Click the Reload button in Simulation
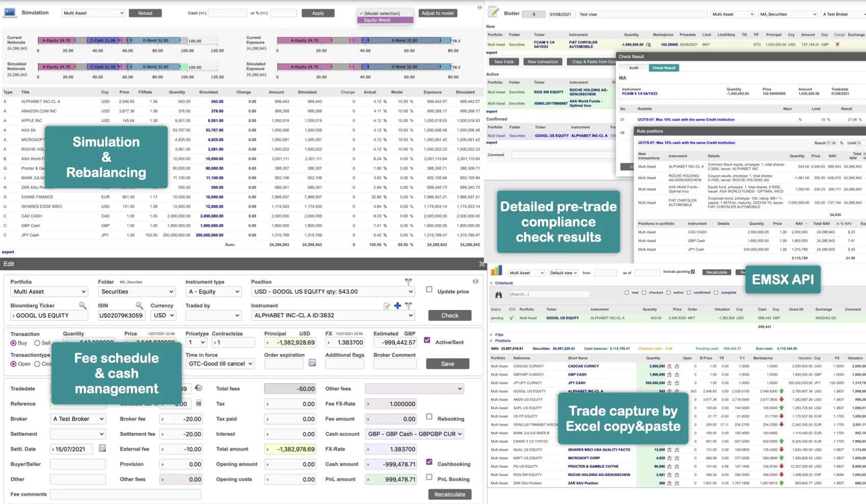 [145, 13]
